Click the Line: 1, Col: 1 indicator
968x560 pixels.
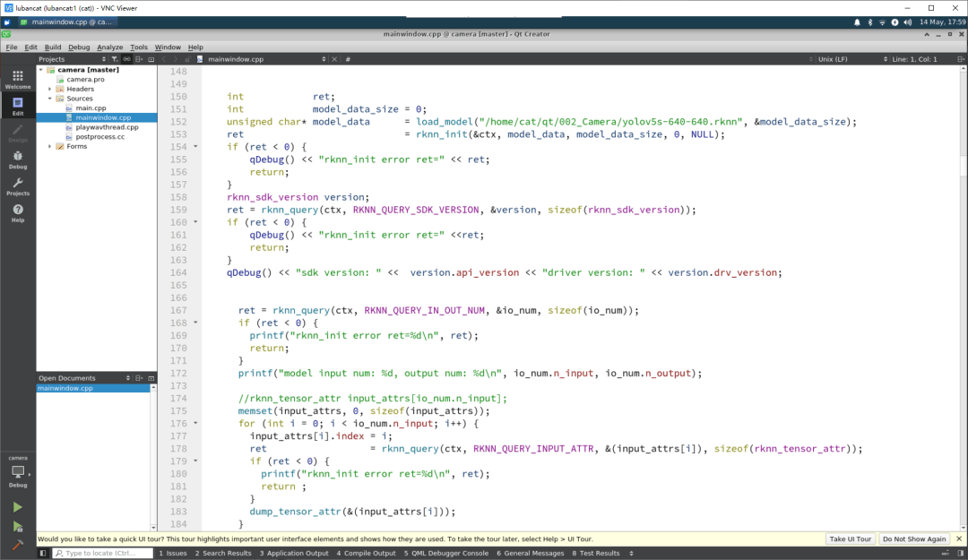[914, 59]
